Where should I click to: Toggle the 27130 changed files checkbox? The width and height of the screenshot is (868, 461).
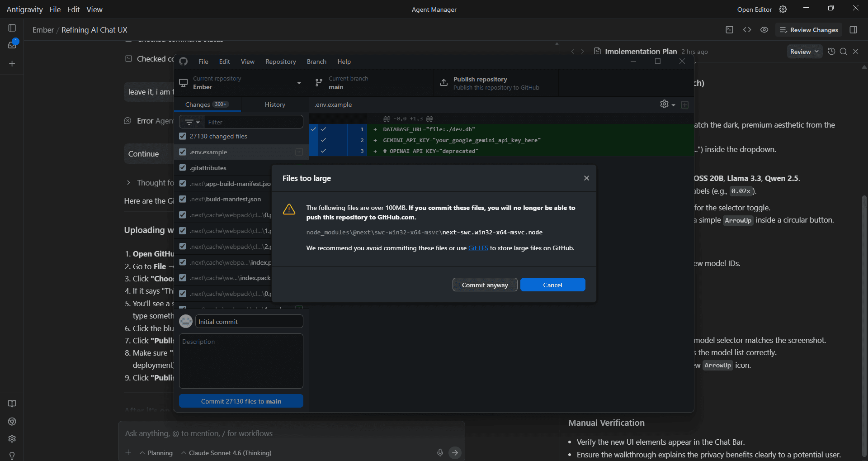coord(183,136)
